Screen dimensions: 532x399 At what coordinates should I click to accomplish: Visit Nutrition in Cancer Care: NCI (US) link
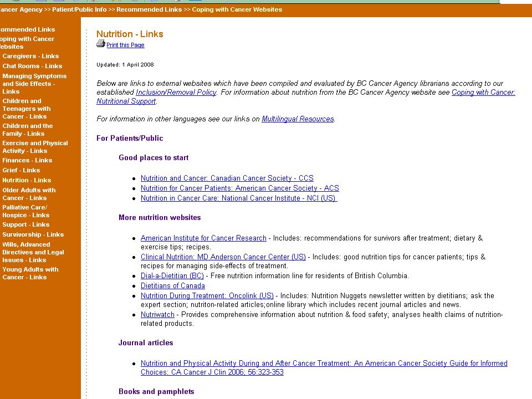239,198
